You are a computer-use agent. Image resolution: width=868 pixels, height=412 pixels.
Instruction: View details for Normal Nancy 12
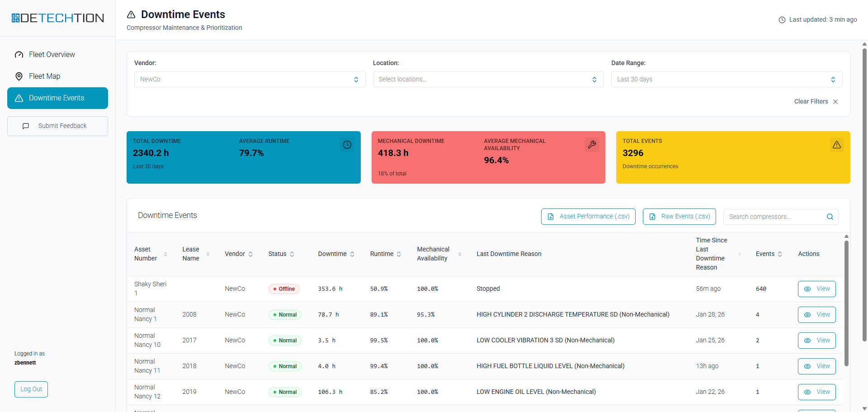(x=816, y=392)
